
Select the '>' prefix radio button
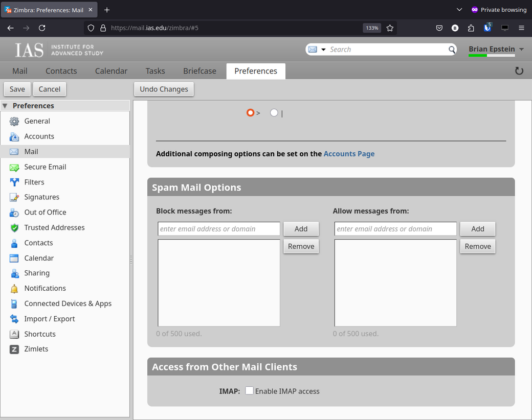(250, 113)
